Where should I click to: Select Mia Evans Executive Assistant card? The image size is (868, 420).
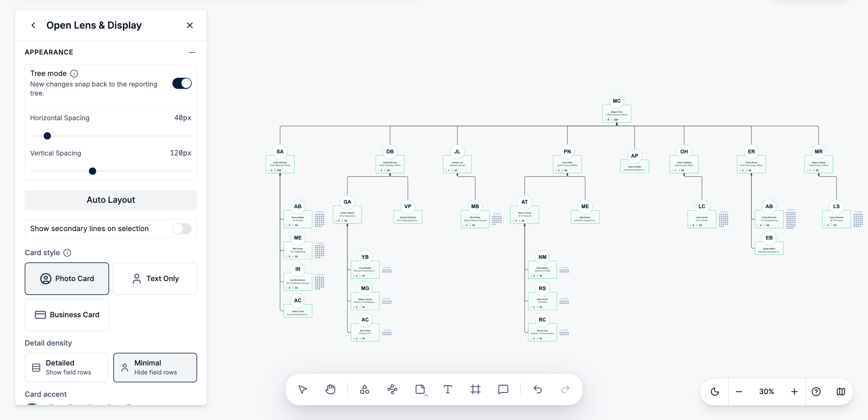[x=585, y=217]
